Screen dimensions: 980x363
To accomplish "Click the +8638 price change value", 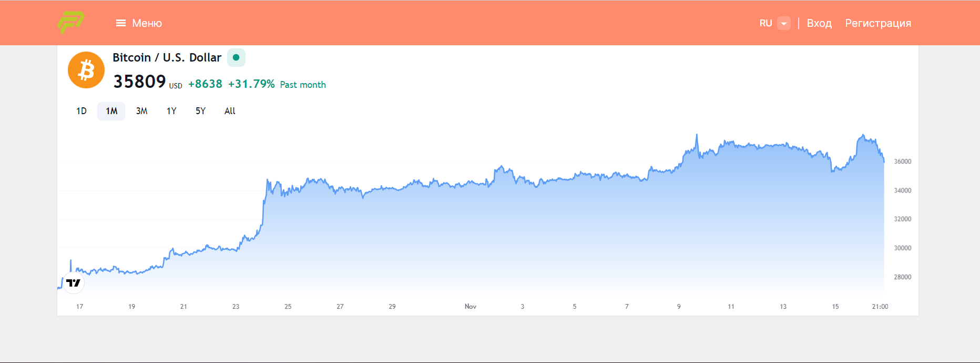I will (205, 84).
